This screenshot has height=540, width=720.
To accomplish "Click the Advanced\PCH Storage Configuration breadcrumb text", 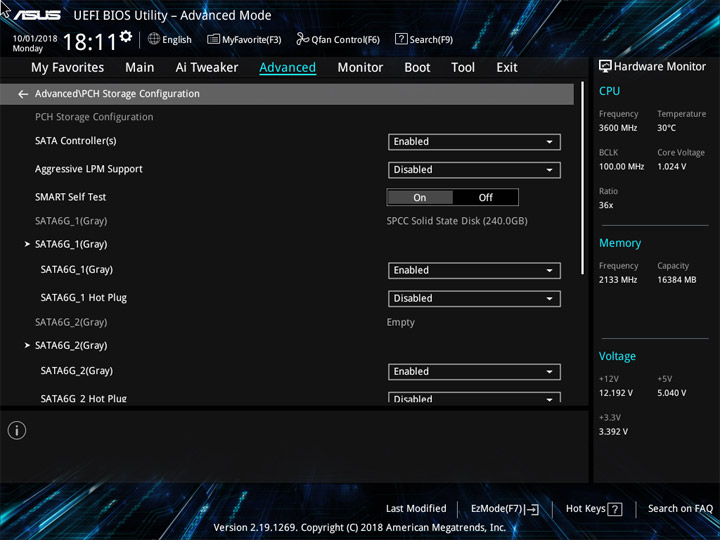I will [117, 94].
